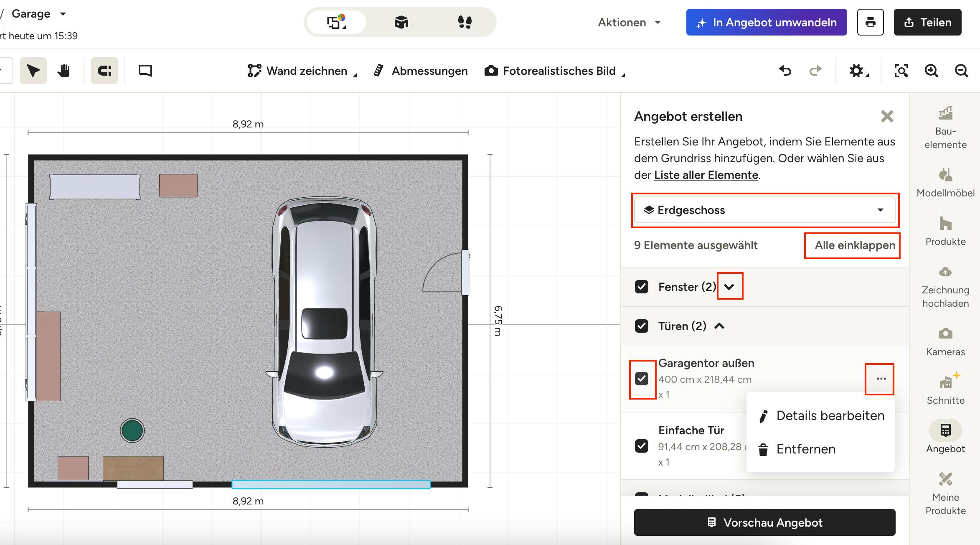Open Zeichnung hochladen in sidebar
This screenshot has width=980, height=545.
tap(945, 286)
